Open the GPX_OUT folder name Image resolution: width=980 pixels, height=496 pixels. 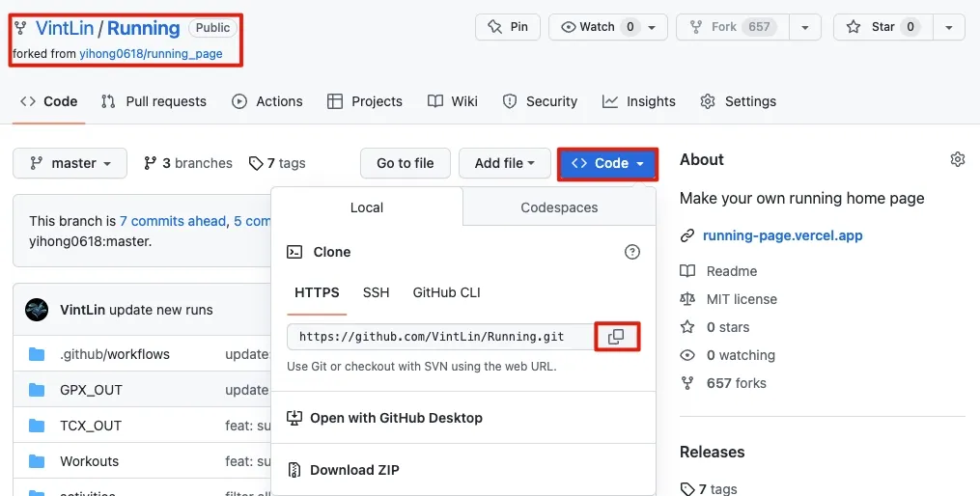pos(92,390)
